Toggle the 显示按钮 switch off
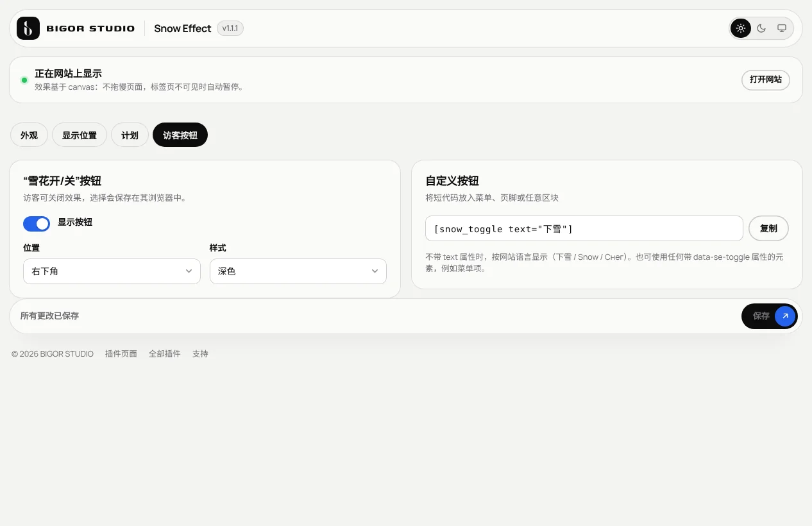The width and height of the screenshot is (812, 526). [37, 223]
